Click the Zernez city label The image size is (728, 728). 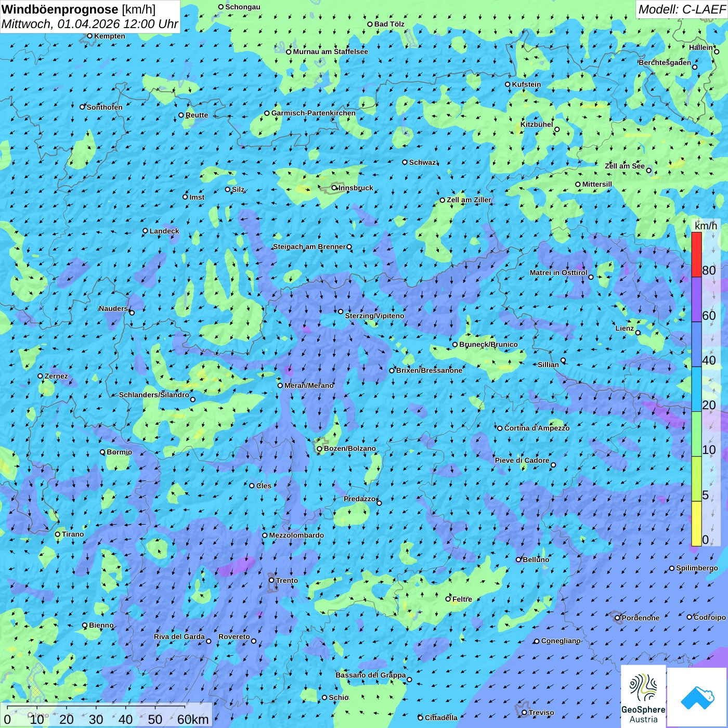[x=56, y=376]
